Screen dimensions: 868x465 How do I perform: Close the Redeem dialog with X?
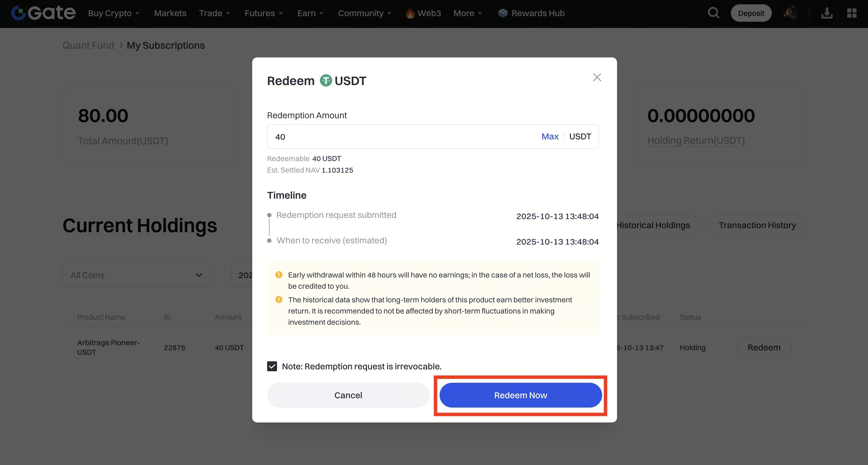click(597, 77)
